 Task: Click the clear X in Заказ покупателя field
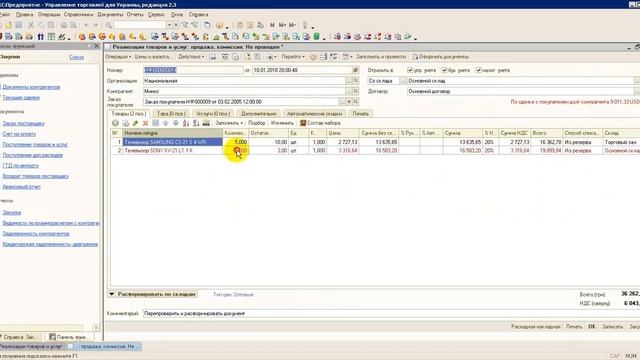[349, 102]
